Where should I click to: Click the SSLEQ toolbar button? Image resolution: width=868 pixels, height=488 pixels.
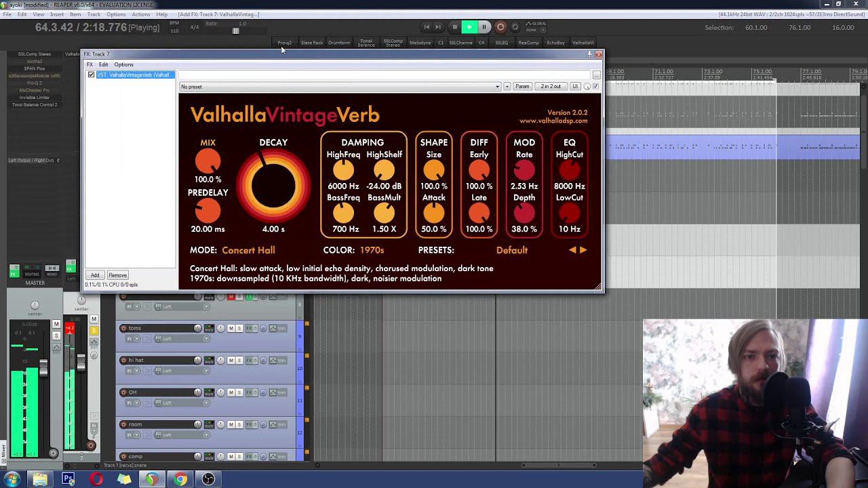coord(502,43)
